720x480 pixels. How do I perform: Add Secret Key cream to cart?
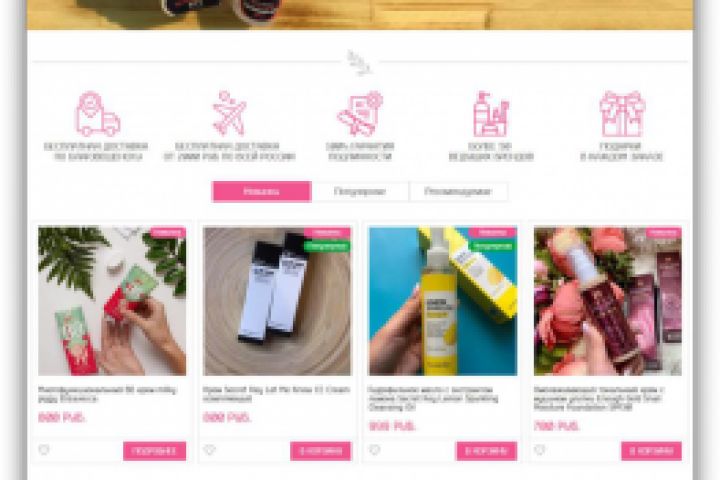321,451
